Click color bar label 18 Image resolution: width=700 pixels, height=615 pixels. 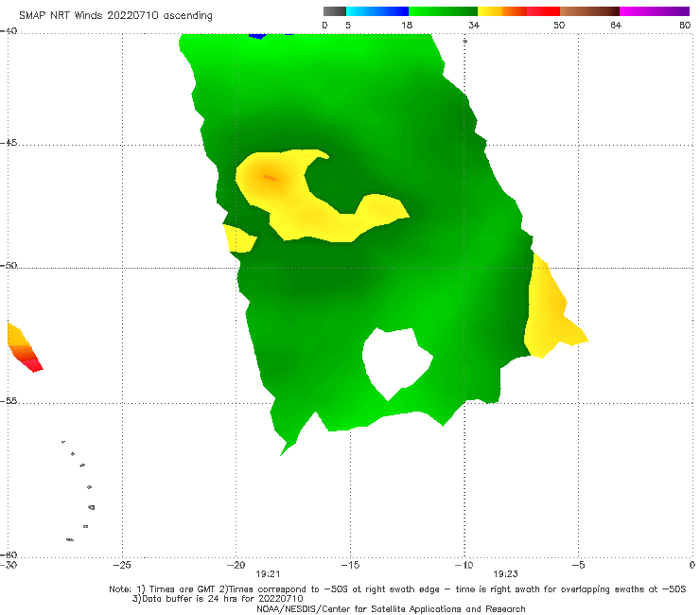pos(407,26)
